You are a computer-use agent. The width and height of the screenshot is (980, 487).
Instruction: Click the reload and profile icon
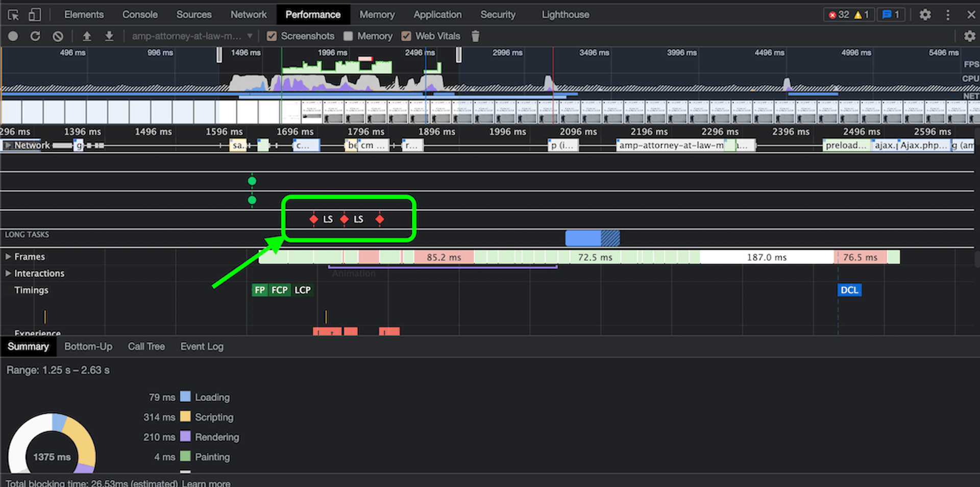coord(35,36)
